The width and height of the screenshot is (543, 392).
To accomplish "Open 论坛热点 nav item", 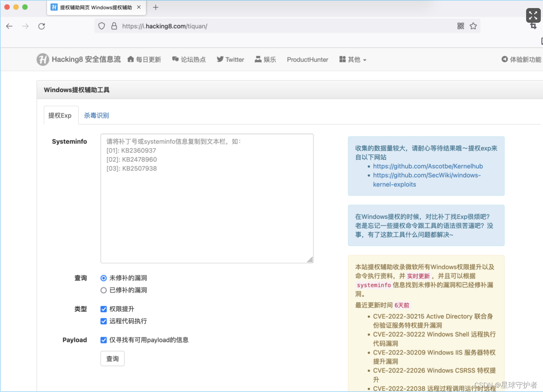I will click(x=189, y=59).
